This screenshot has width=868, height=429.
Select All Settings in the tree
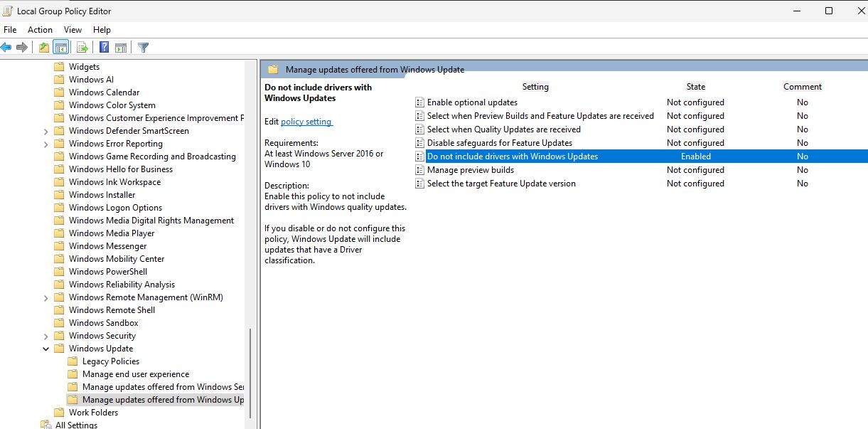tap(76, 425)
